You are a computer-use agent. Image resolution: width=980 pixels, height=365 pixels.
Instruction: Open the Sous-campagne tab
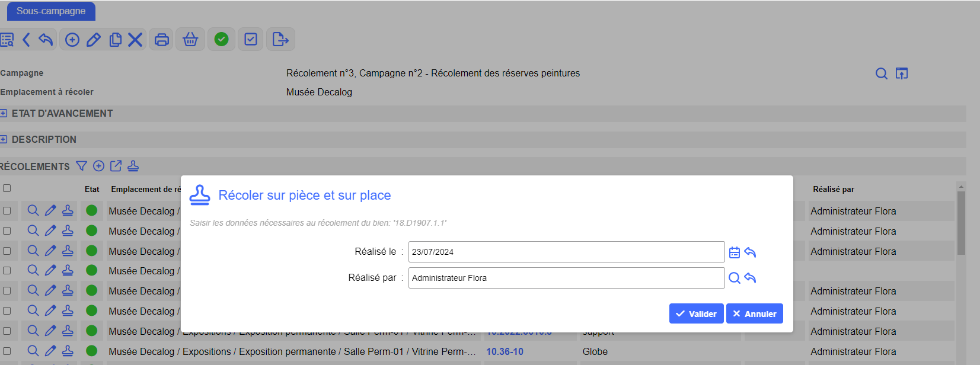click(51, 11)
